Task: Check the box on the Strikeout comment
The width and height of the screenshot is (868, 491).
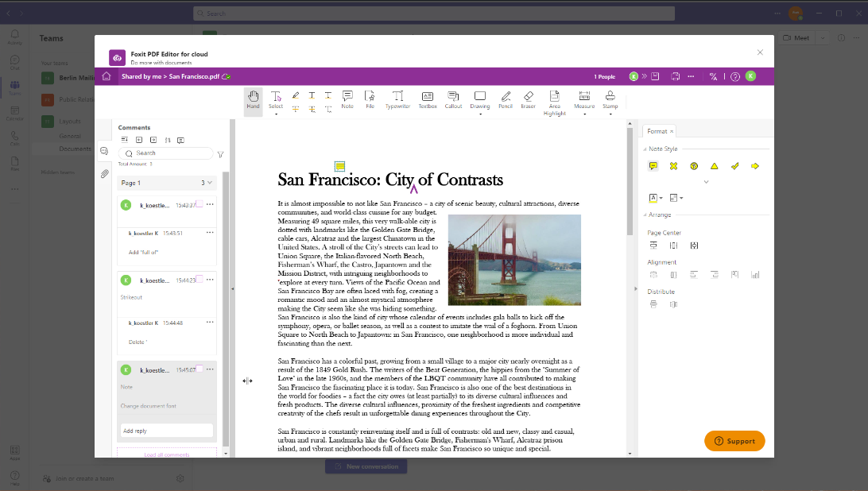Action: [200, 280]
